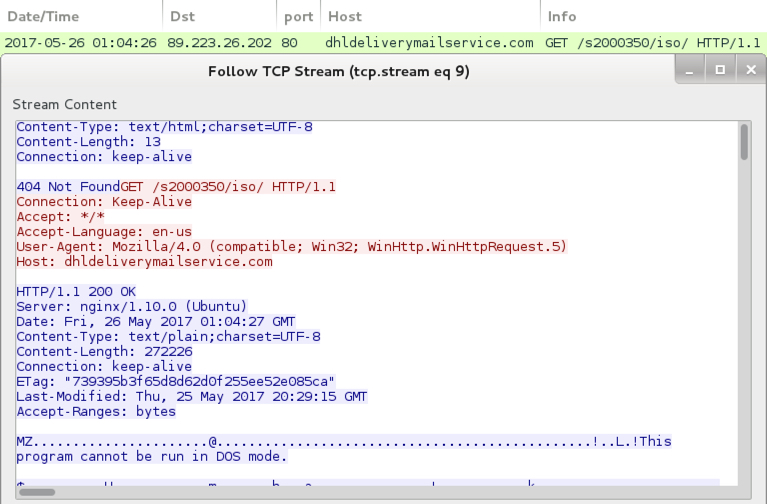Screen dimensions: 767x504
Task: Close the Follow TCP Stream window
Action: 751,70
